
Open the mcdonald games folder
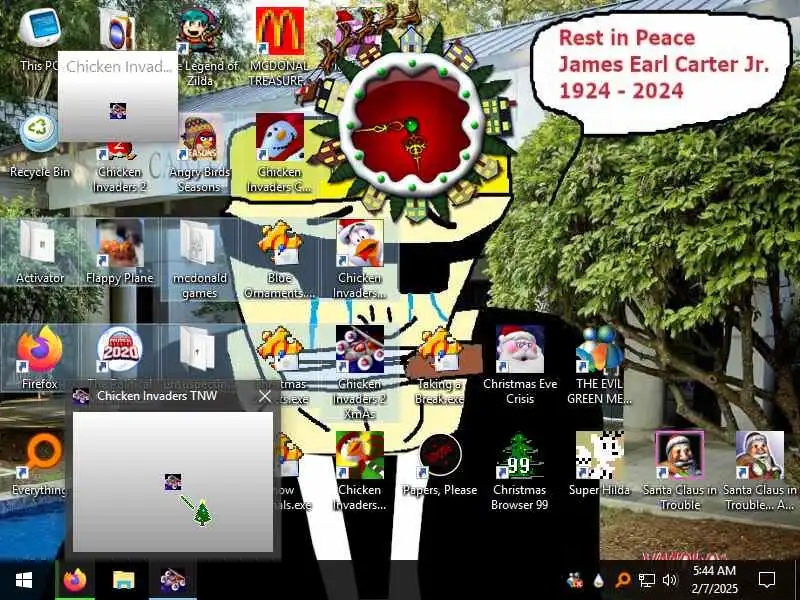pyautogui.click(x=199, y=259)
